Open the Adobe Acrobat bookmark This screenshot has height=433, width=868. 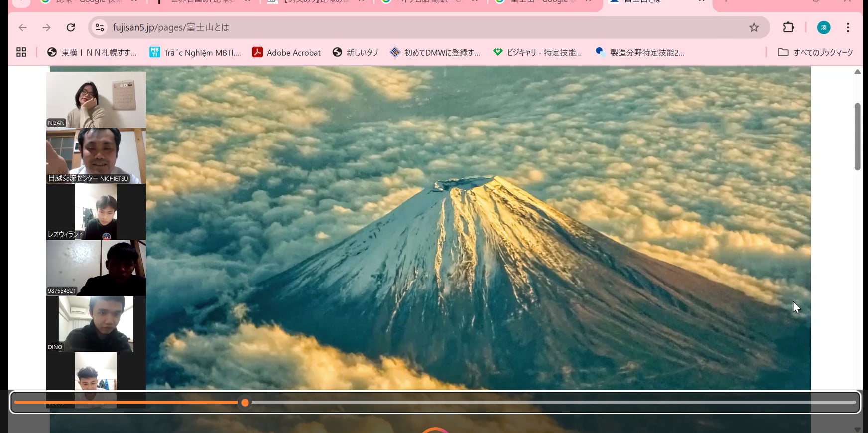point(286,52)
